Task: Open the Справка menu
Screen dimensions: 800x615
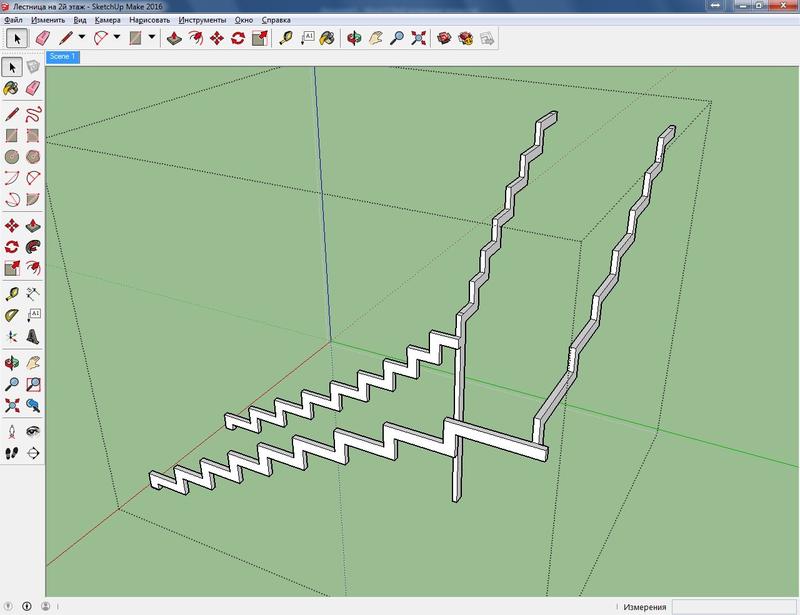Action: (276, 20)
